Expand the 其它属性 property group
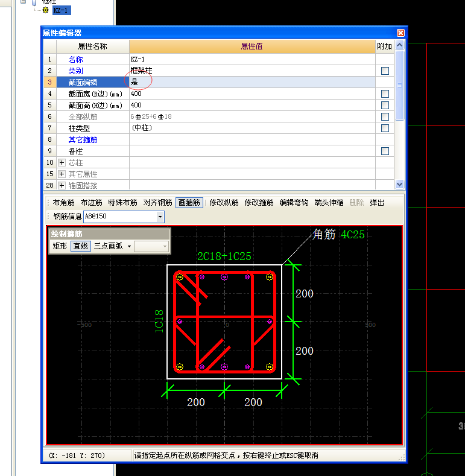Screen dimensions: 465x476 pos(62,174)
